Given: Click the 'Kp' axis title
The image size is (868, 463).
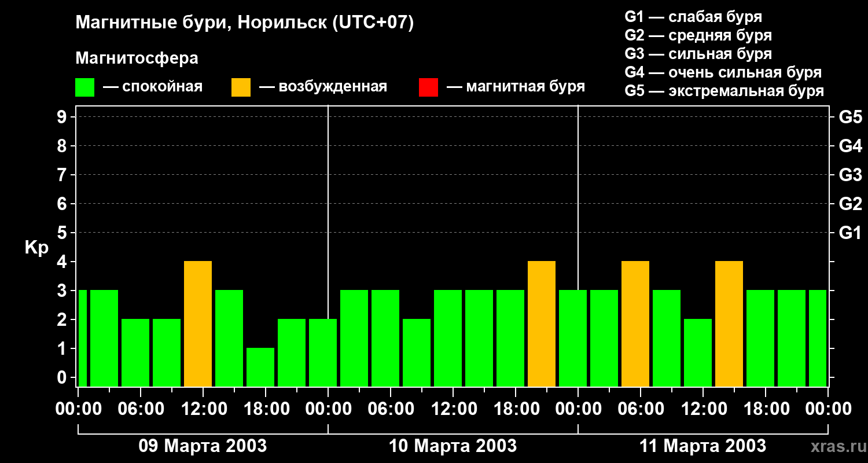Looking at the screenshot, I should 37,248.
